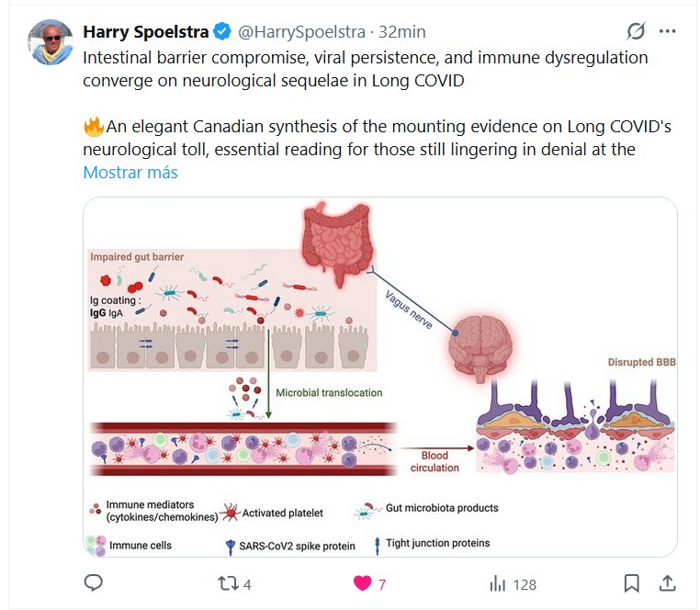700x610 pixels.
Task: Click the 32min timestamp
Action: click(402, 32)
